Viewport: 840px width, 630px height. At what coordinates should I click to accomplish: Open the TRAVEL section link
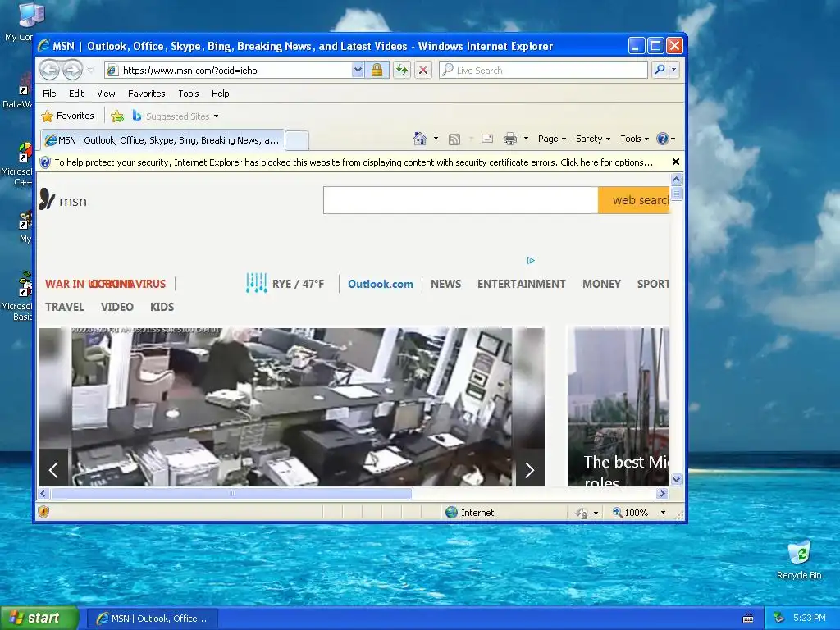click(64, 307)
